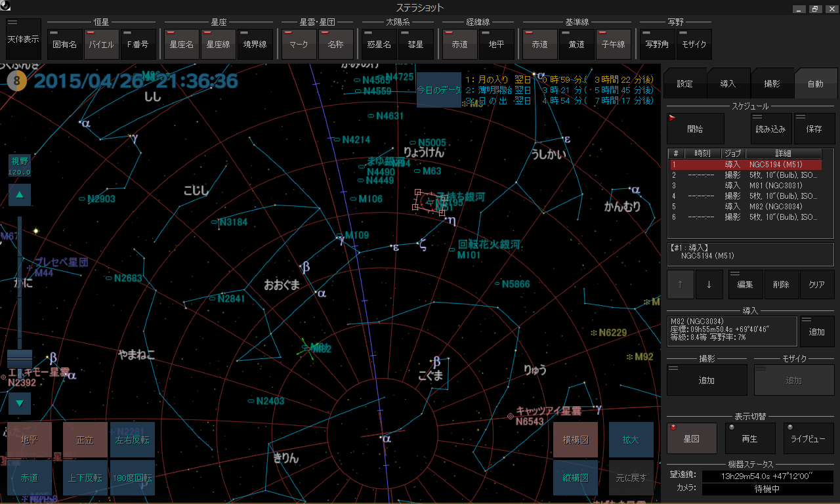Viewport: 840px width, 504px height.
Task: Click the zoom slider down arrow
Action: click(20, 403)
